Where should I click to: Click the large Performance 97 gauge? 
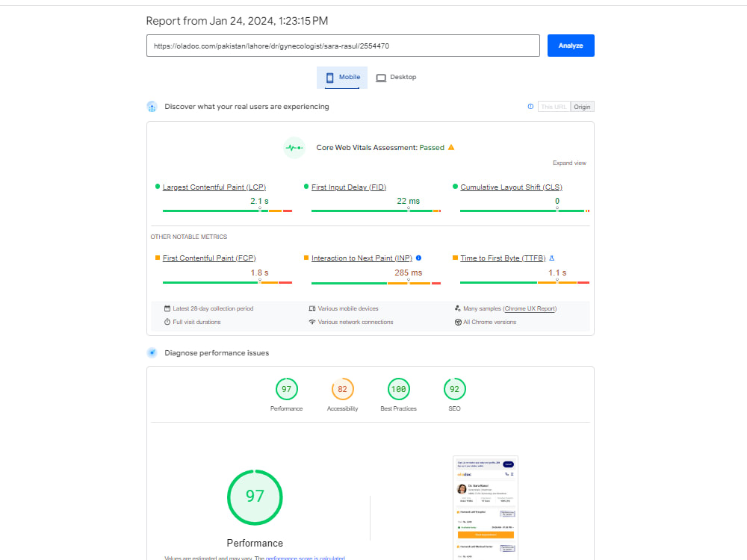255,497
